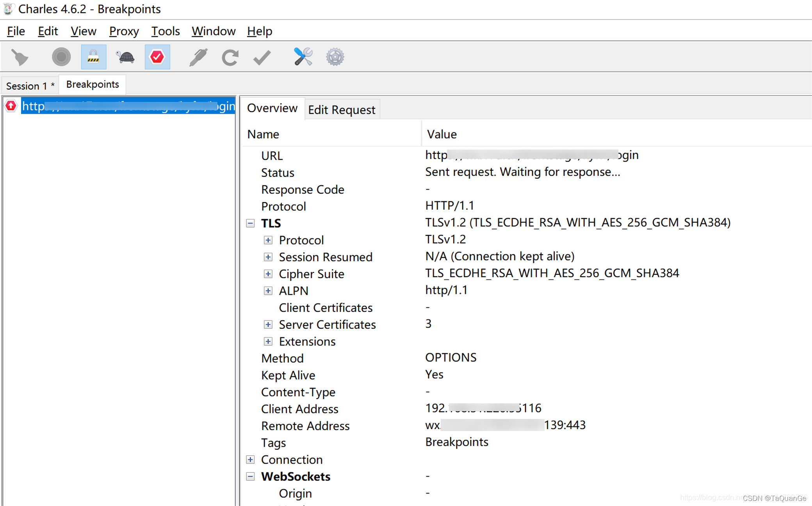Click the OPTIONS method value
This screenshot has height=506, width=812.
pos(451,357)
